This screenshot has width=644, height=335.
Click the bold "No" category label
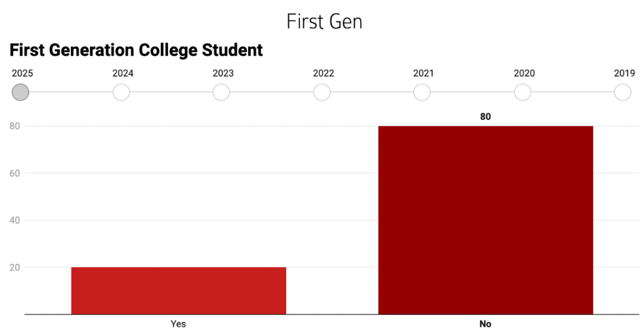point(485,324)
